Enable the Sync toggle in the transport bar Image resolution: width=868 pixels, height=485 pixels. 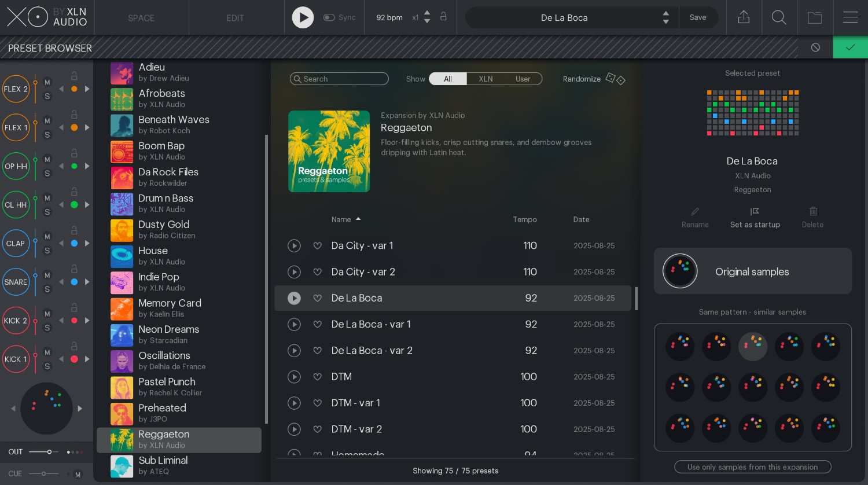point(329,17)
